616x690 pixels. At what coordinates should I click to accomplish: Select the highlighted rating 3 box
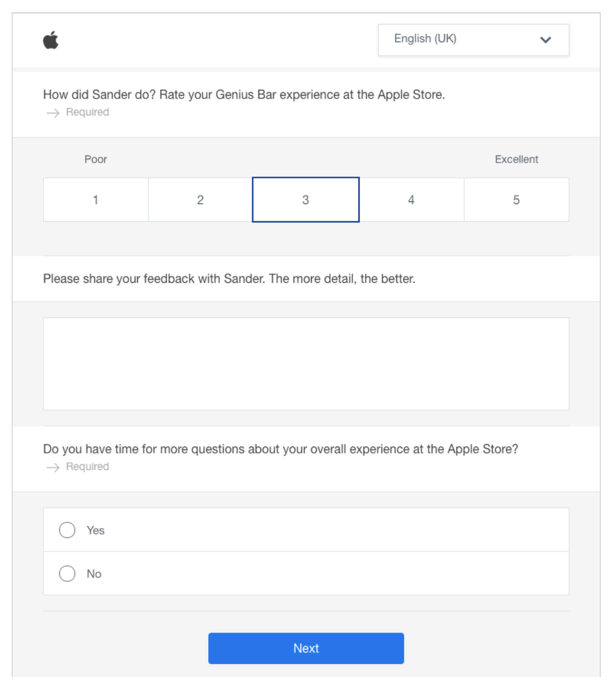[x=306, y=199]
